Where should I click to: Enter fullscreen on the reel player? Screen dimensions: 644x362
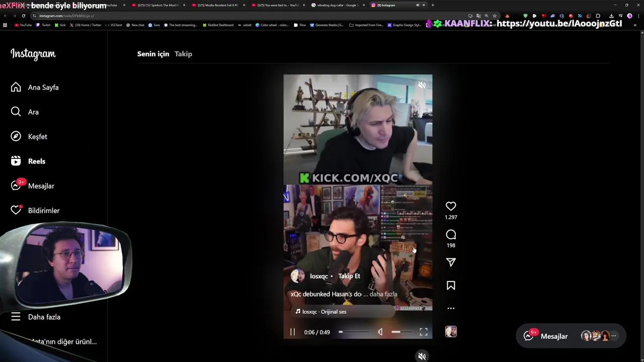[424, 332]
